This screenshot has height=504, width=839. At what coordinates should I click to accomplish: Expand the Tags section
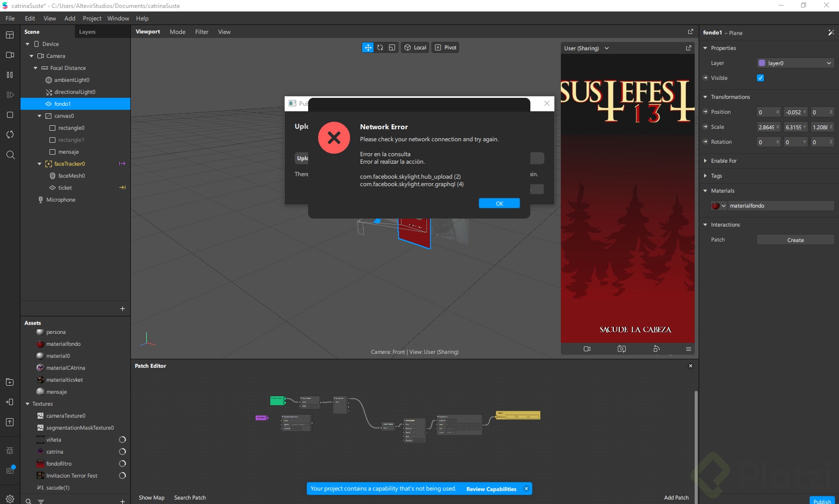(705, 176)
